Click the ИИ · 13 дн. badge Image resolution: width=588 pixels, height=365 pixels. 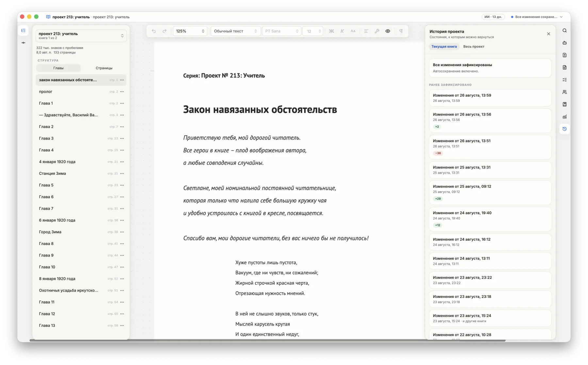pyautogui.click(x=493, y=17)
